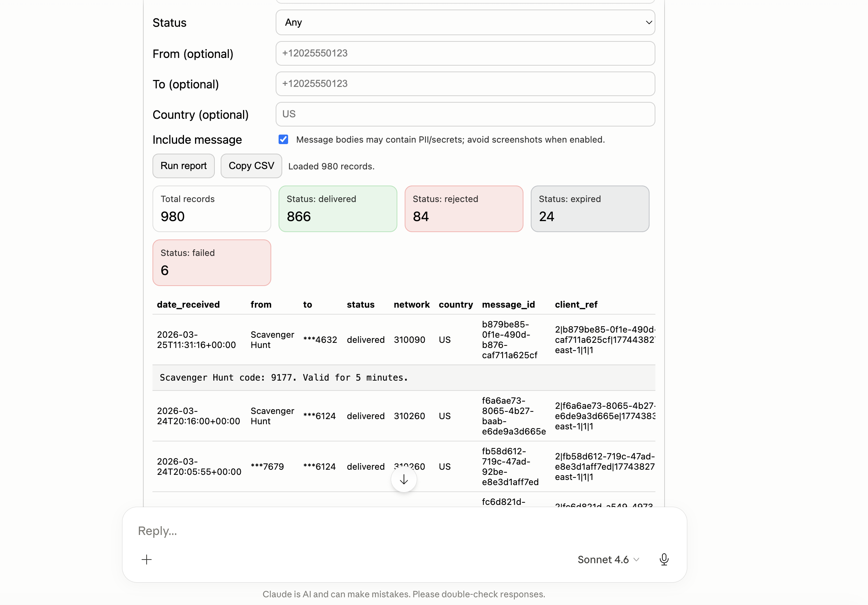Select the Loaded 980 records status text
The image size is (868, 605).
(331, 166)
